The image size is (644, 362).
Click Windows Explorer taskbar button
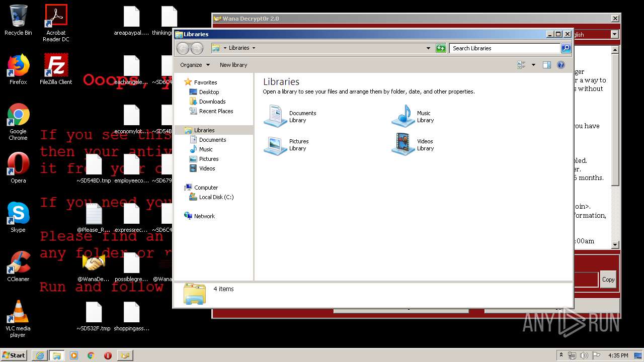click(x=57, y=355)
